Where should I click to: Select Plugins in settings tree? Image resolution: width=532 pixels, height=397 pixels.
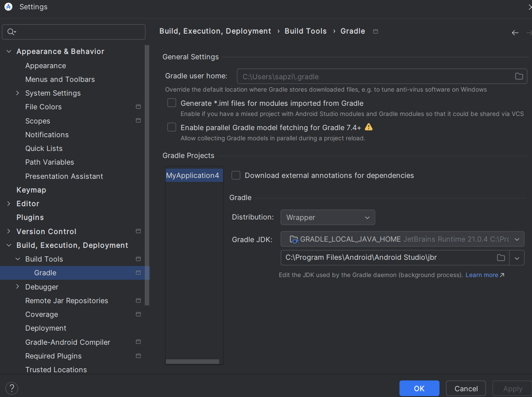(x=30, y=217)
